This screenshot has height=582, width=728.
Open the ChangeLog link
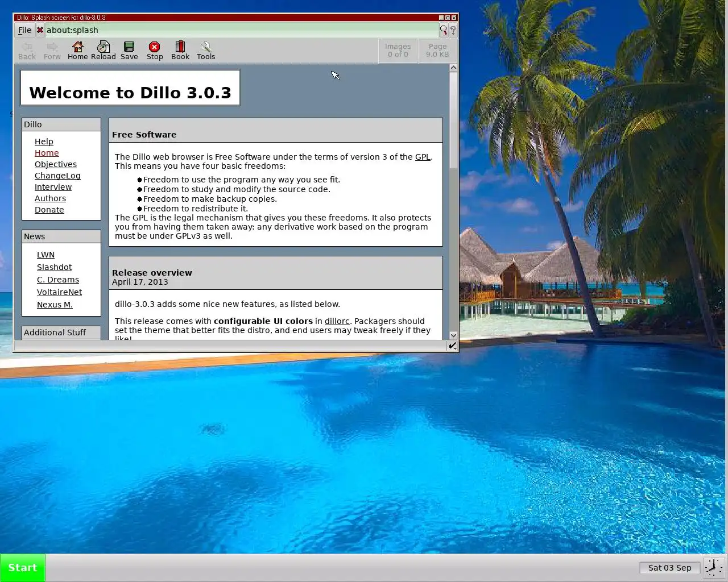[57, 176]
